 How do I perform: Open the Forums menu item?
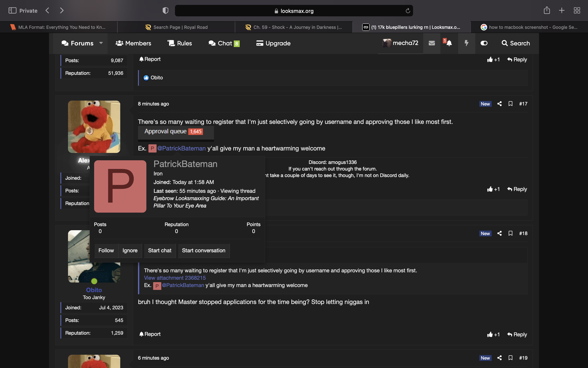click(78, 43)
